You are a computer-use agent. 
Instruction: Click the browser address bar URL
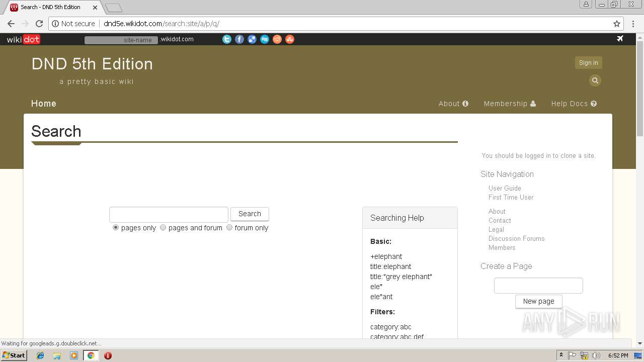coord(162,24)
